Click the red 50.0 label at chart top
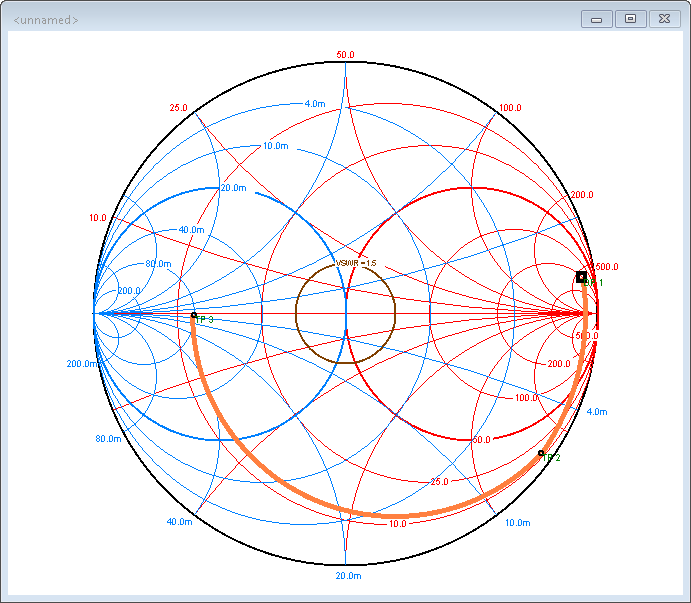The width and height of the screenshot is (691, 603). tap(346, 55)
